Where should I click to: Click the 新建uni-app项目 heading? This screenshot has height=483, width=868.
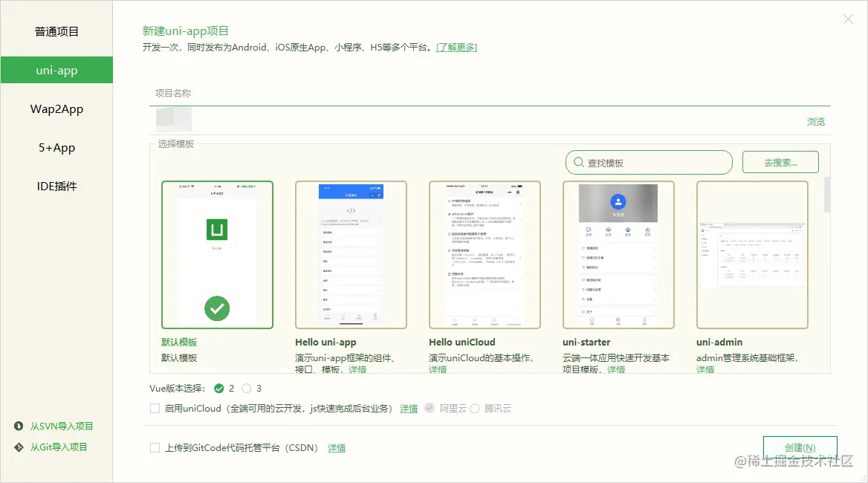186,31
